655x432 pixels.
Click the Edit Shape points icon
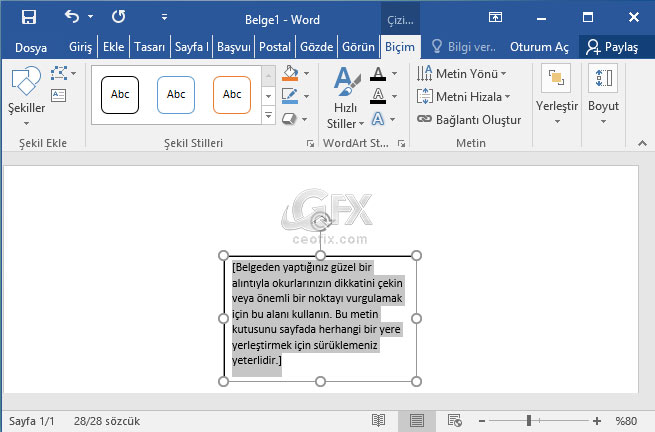point(59,74)
